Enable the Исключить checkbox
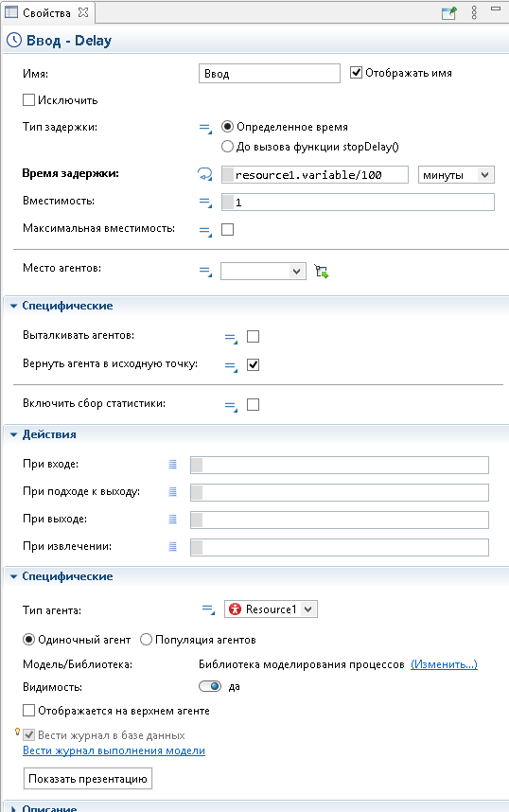509x812 pixels. [x=29, y=100]
